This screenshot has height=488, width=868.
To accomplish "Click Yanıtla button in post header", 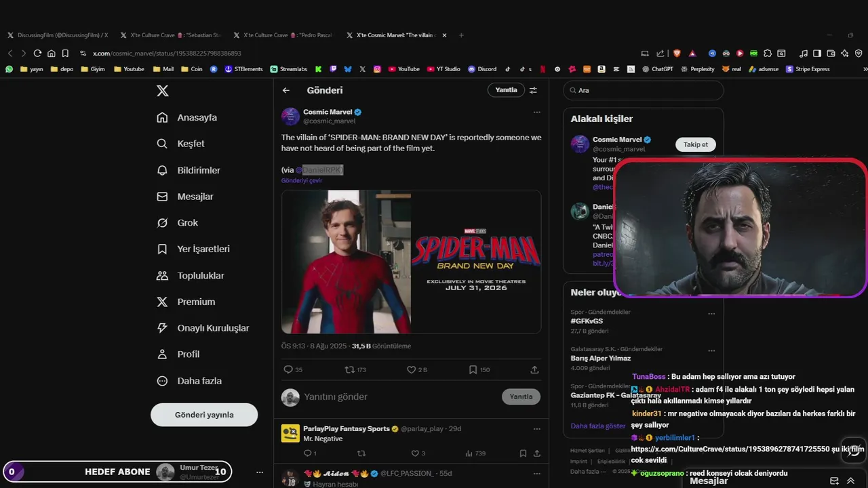I will [x=506, y=90].
